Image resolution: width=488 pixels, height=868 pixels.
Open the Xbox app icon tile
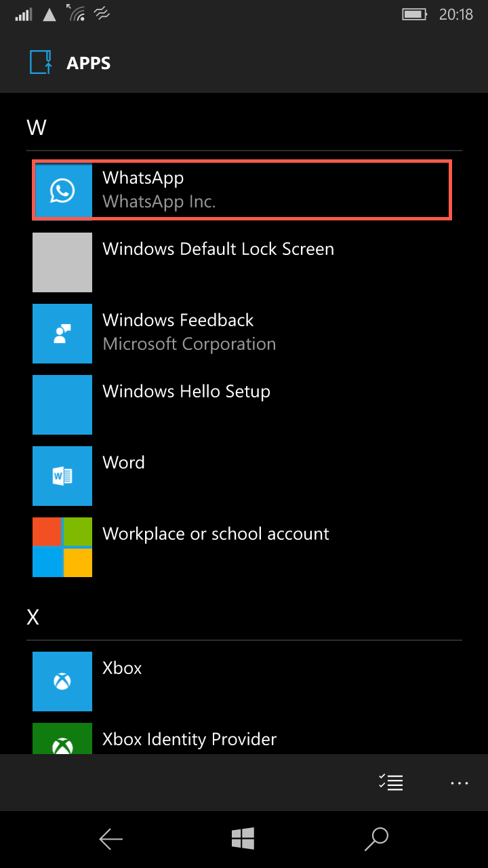point(62,682)
